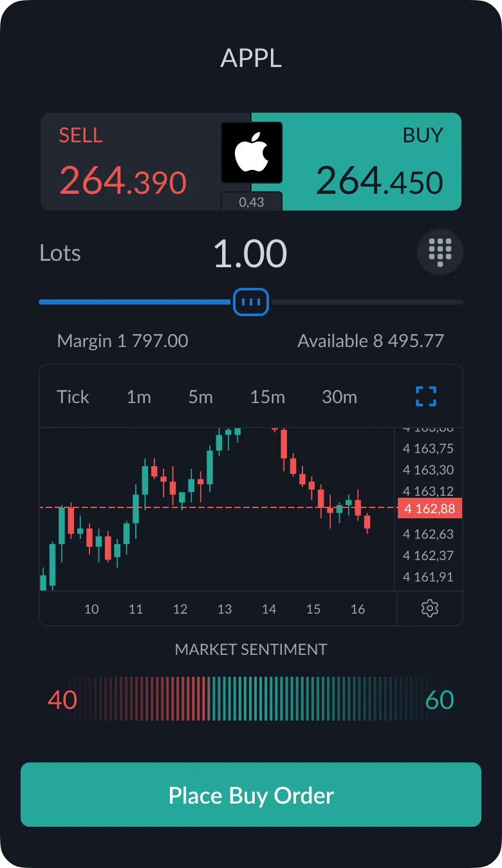
Task: Click the market sentiment bar
Action: point(251,698)
